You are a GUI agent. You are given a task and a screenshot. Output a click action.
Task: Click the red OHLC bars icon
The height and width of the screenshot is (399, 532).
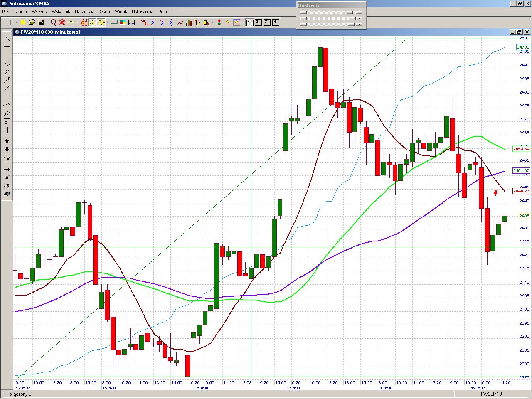pos(197,22)
